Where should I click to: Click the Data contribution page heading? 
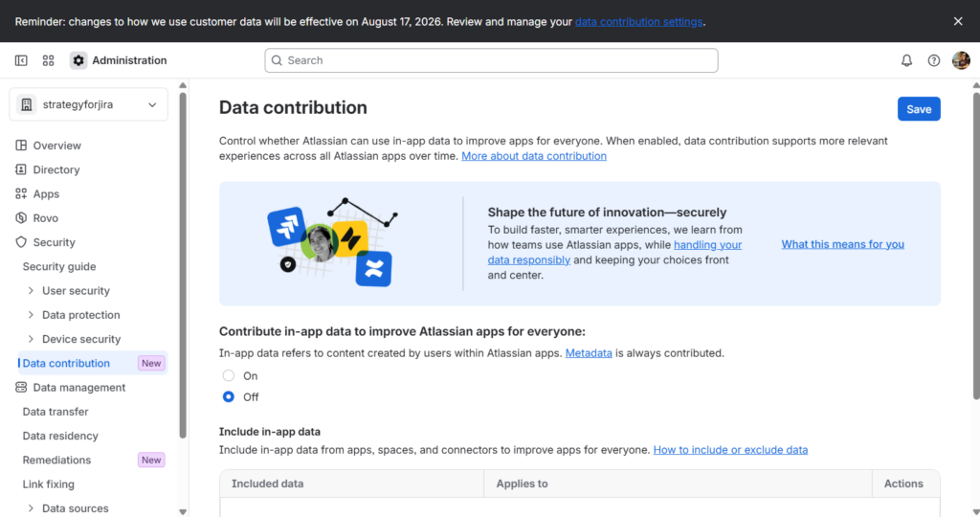[x=293, y=107]
